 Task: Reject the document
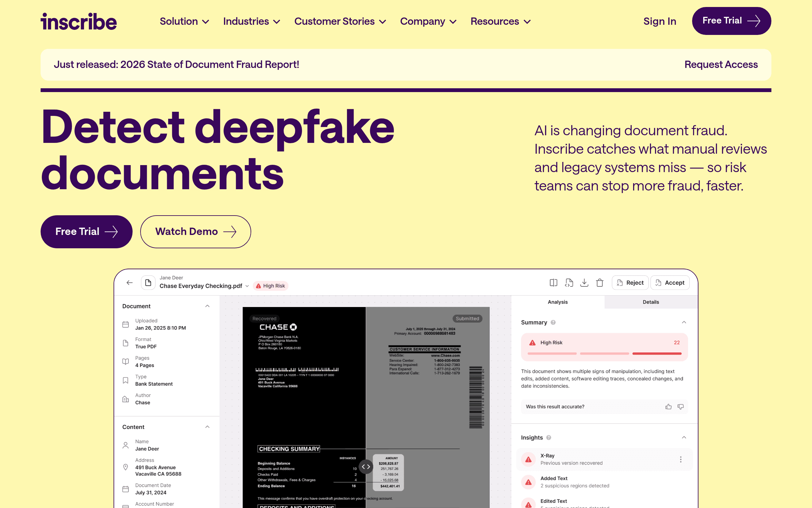[630, 283]
